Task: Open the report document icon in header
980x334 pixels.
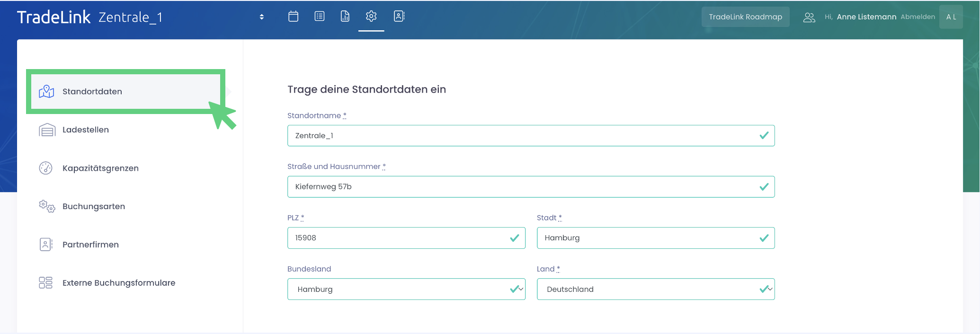Action: click(x=345, y=17)
